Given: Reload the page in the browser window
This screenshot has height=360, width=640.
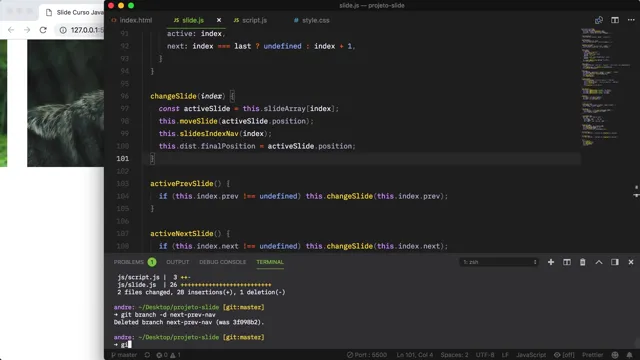Looking at the screenshot, I should [x=43, y=30].
